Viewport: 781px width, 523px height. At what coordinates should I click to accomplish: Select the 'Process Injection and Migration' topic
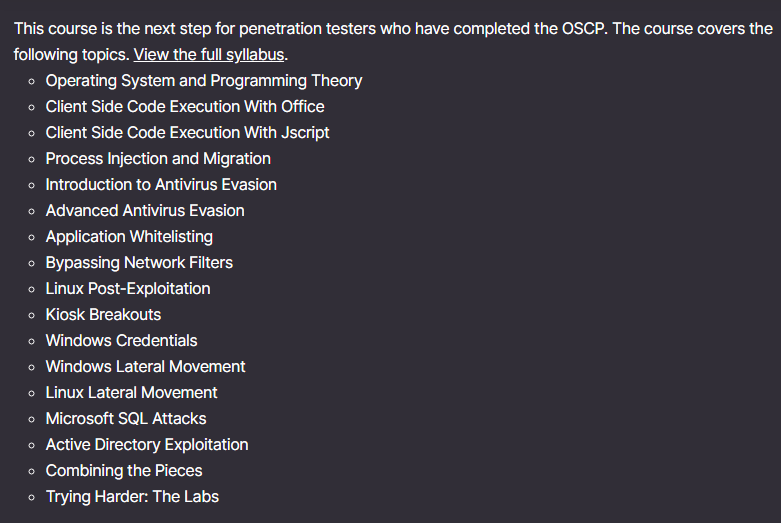[158, 159]
